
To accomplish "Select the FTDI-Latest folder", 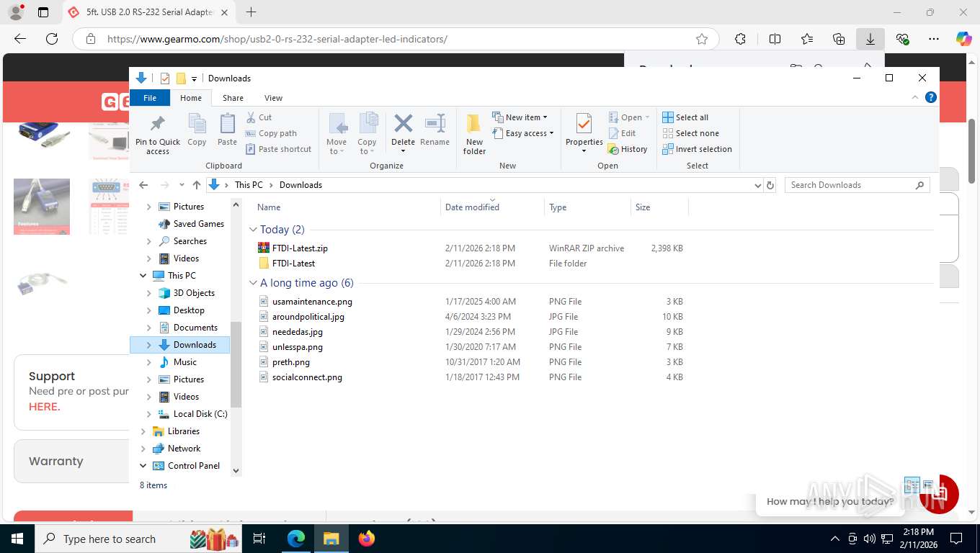I will coord(293,264).
